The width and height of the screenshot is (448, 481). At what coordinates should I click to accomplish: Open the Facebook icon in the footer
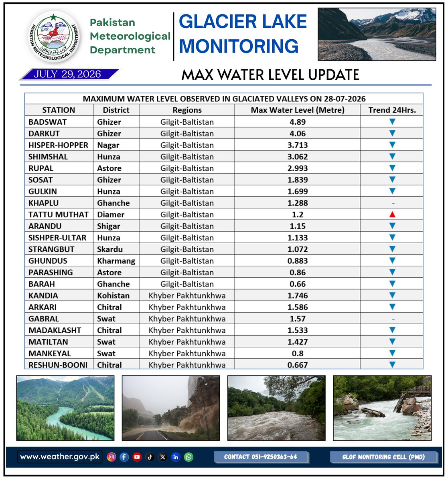[x=124, y=457]
